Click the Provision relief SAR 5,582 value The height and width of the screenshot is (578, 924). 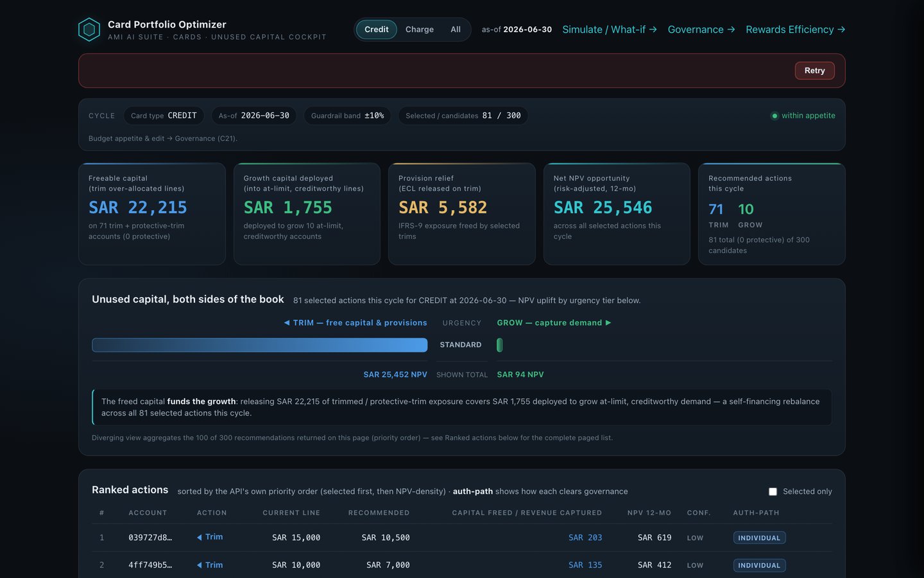click(x=443, y=207)
